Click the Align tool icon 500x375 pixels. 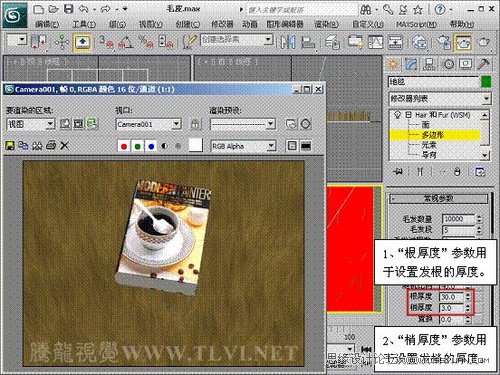click(x=308, y=42)
